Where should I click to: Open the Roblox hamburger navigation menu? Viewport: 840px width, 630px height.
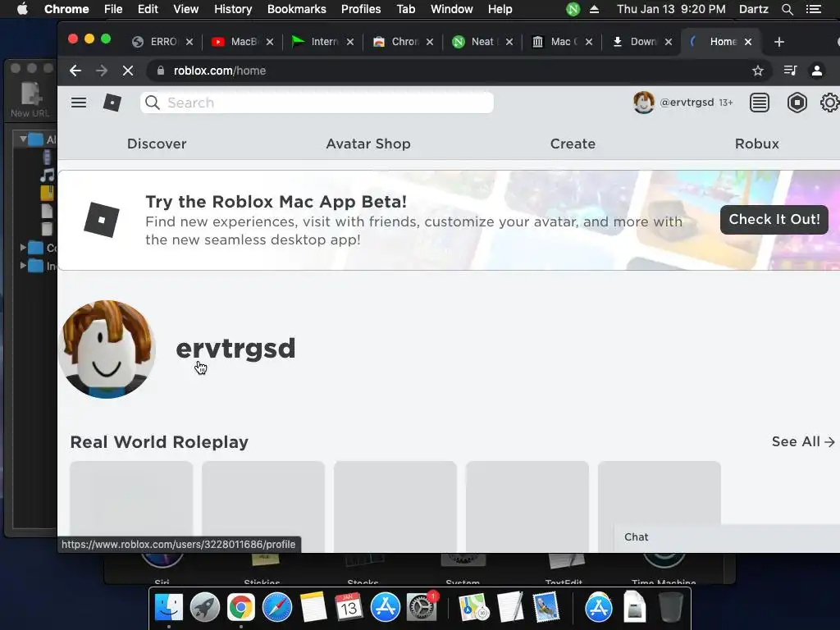[79, 103]
